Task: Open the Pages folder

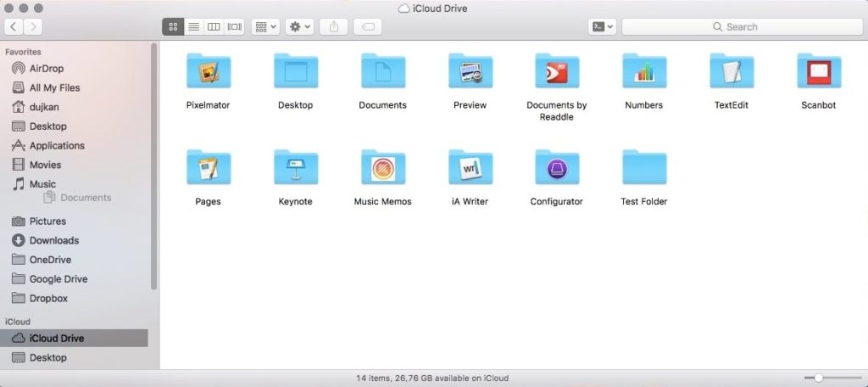Action: (209, 167)
